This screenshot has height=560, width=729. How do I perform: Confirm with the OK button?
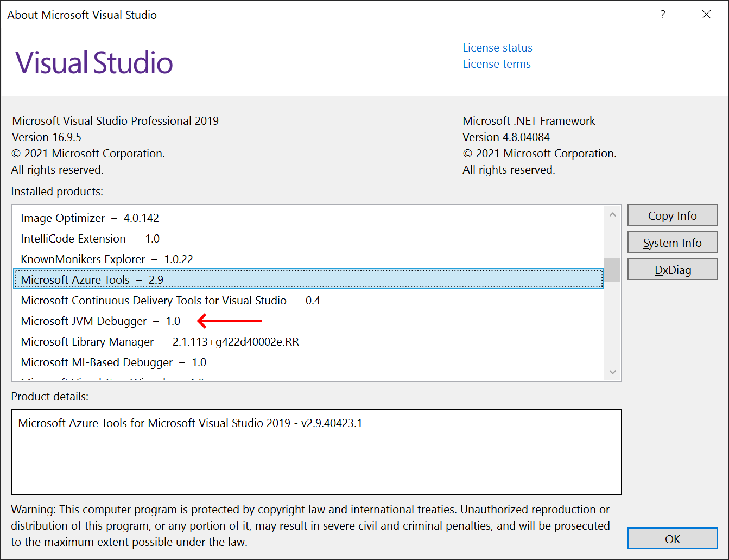(x=673, y=539)
